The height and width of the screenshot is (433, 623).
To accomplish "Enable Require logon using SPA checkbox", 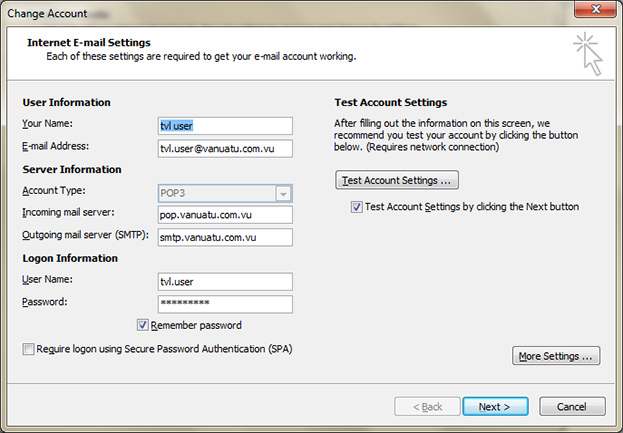I will coord(28,349).
